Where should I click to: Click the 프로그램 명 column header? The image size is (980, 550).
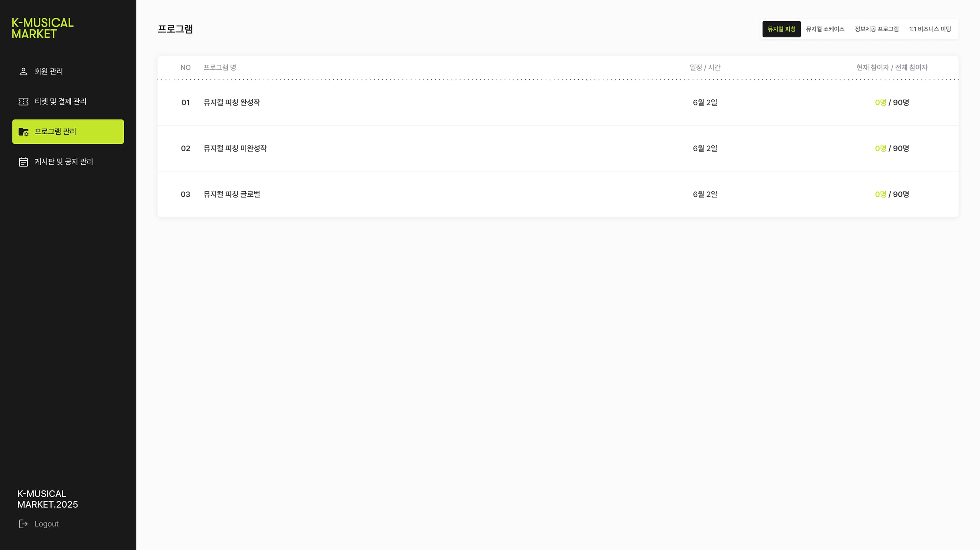pos(220,68)
